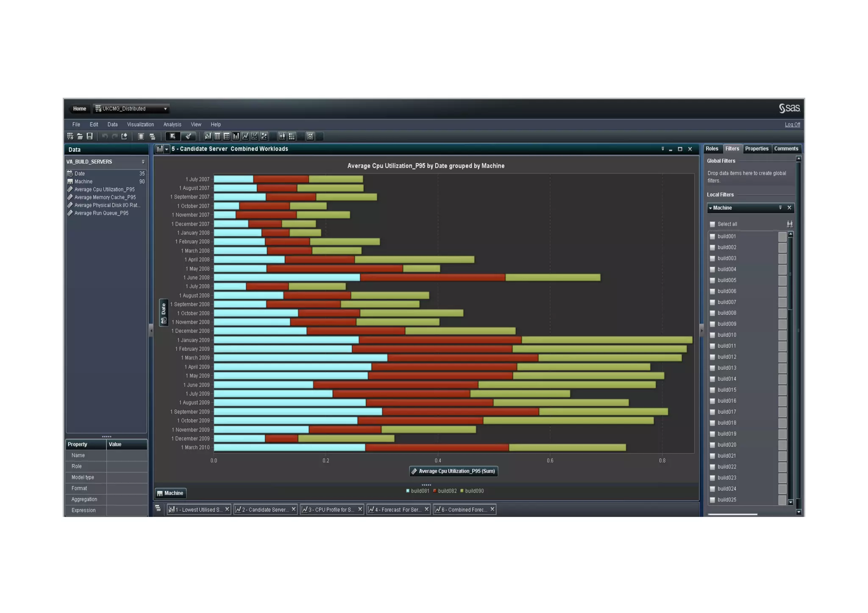Screen dimensions: 868x613
Task: Switch to the Properties tab
Action: point(757,149)
